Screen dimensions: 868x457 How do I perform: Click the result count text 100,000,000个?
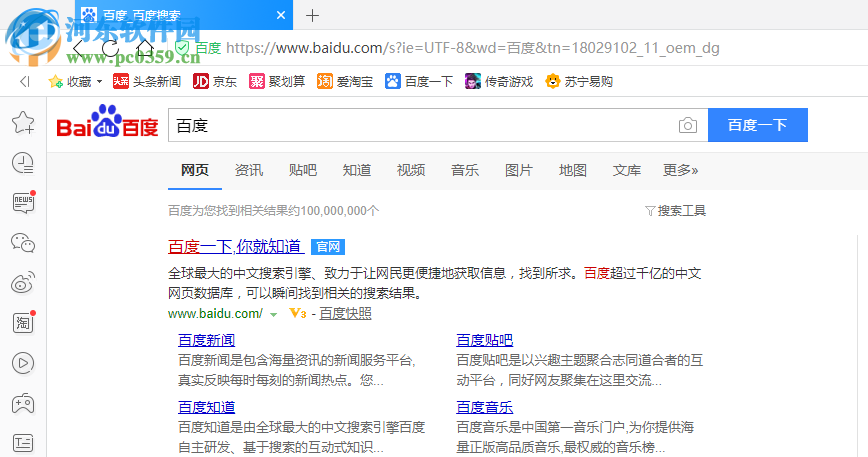click(340, 211)
